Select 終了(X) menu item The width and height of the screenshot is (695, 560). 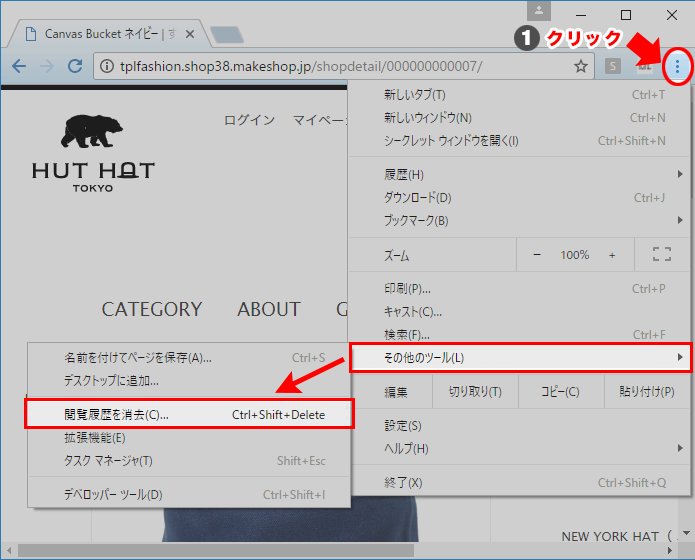[519, 482]
